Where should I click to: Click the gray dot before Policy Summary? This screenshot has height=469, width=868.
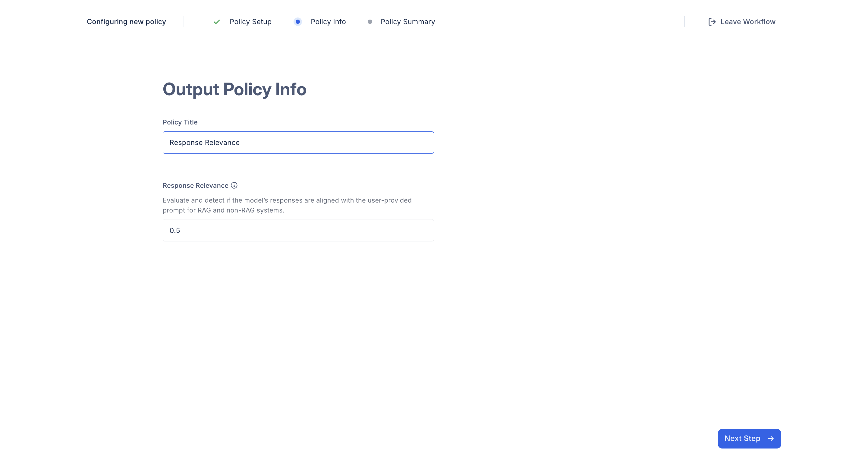pos(370,22)
